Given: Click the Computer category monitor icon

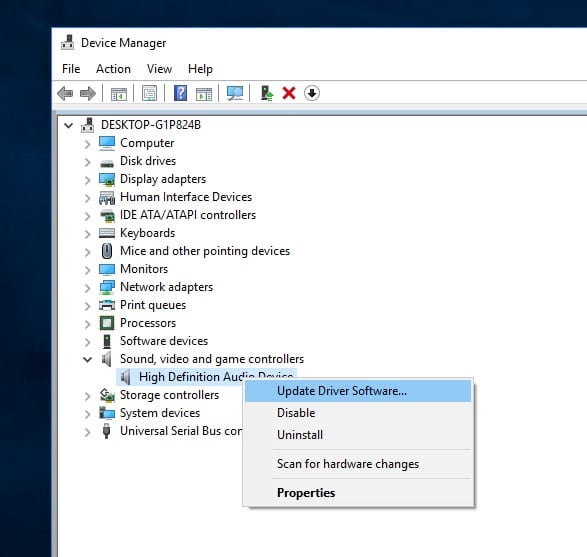Looking at the screenshot, I should click(x=107, y=143).
